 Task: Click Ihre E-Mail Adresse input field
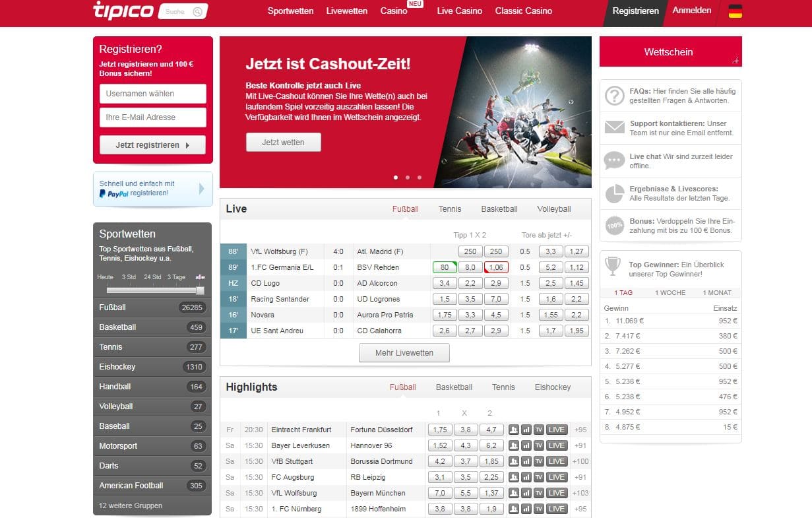coord(153,117)
